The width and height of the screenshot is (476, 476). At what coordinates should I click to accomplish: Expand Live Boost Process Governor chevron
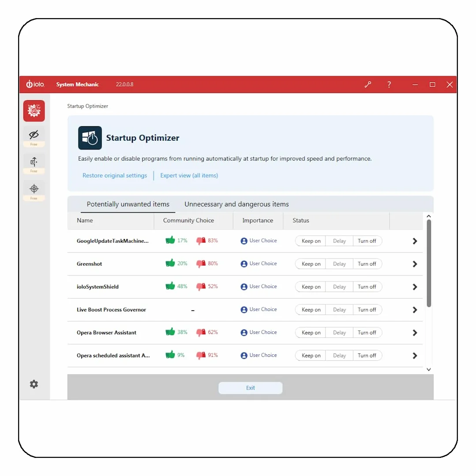click(x=415, y=310)
